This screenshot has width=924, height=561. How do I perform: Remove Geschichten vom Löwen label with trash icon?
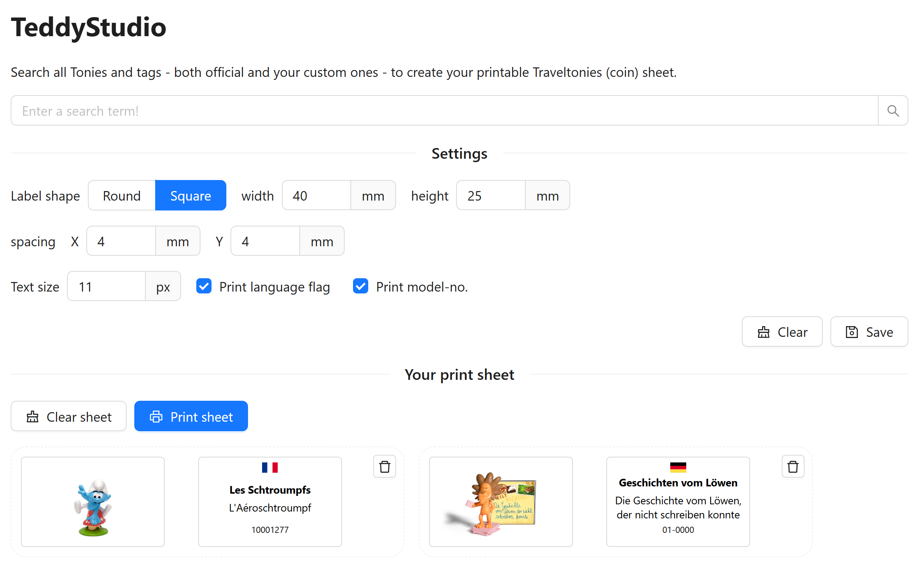pyautogui.click(x=793, y=466)
